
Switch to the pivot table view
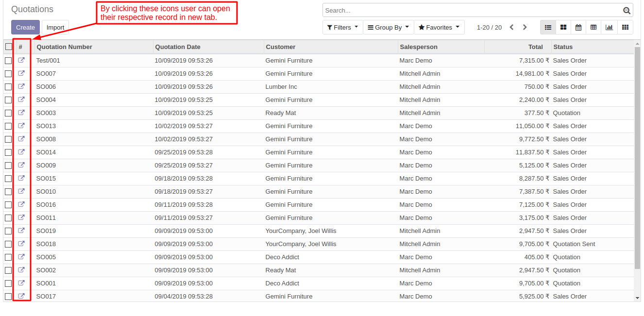click(x=593, y=28)
